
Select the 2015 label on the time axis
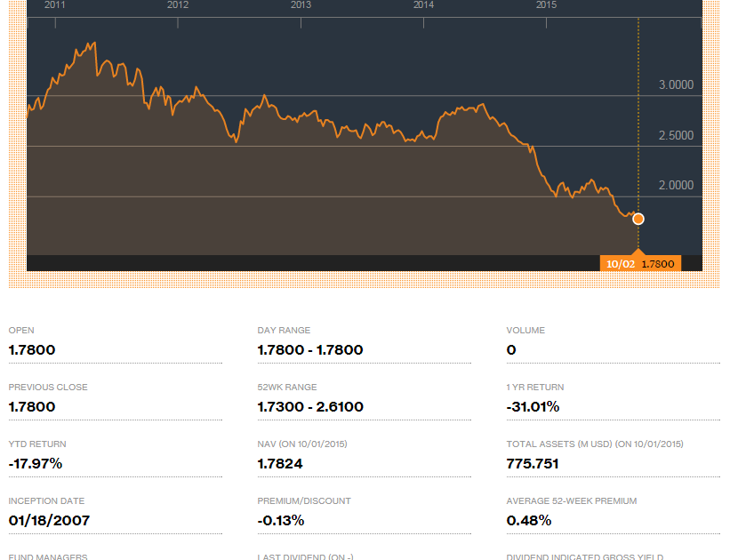[546, 5]
